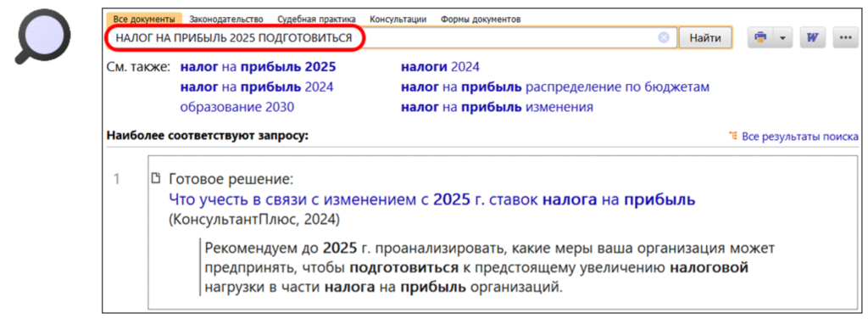The width and height of the screenshot is (868, 319).
Task: Click the document icon next to Готовое решение
Action: 156,179
